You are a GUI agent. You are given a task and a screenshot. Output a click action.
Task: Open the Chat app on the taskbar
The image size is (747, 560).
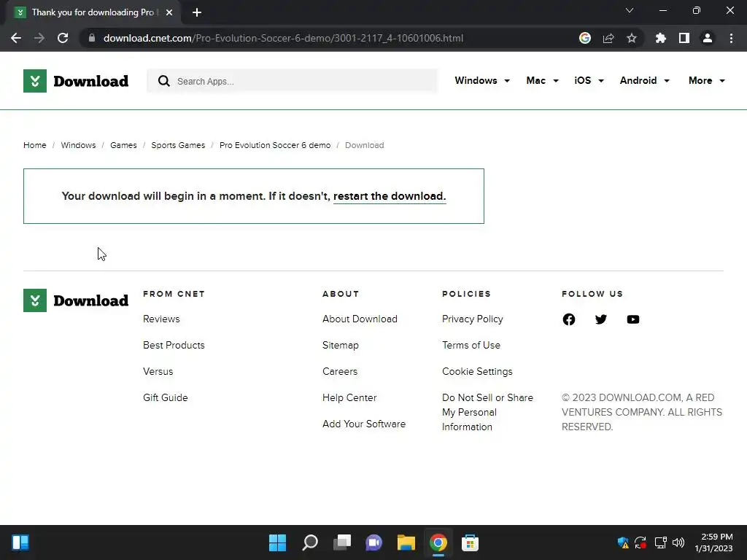click(374, 542)
